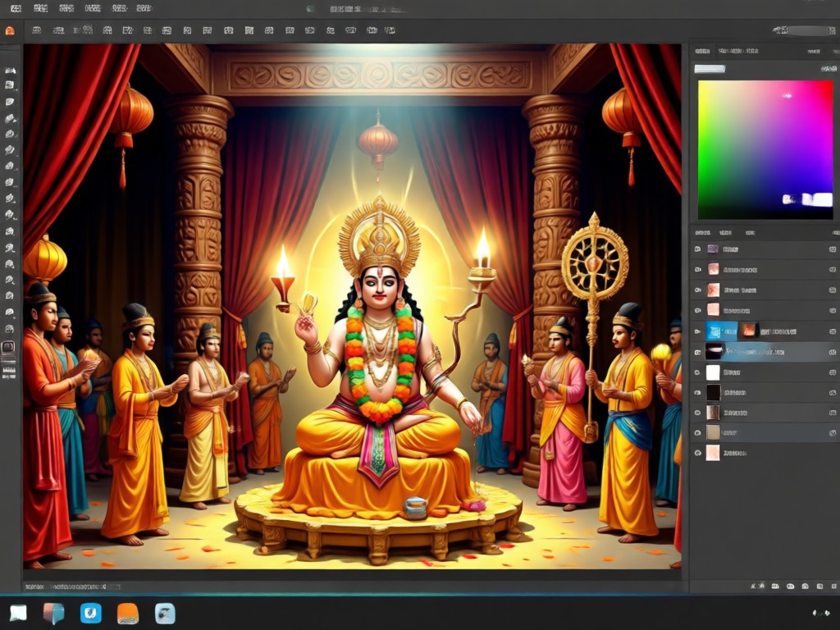Click the white window icon in the taskbar
This screenshot has width=840, height=630.
click(18, 613)
